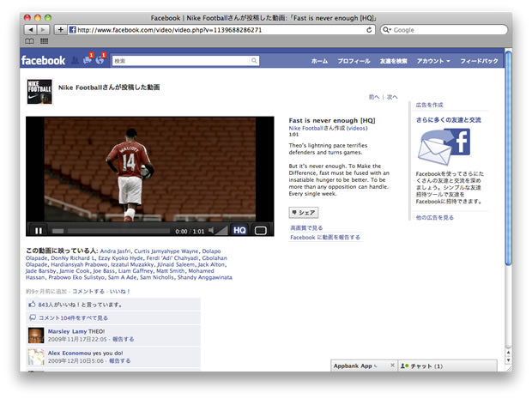
Task: Pause the video playback
Action: [x=39, y=231]
